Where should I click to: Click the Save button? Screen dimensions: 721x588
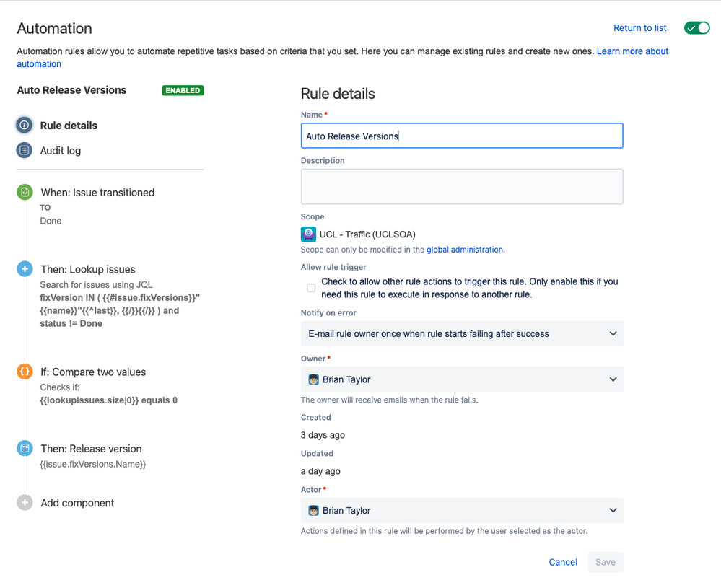pos(606,562)
